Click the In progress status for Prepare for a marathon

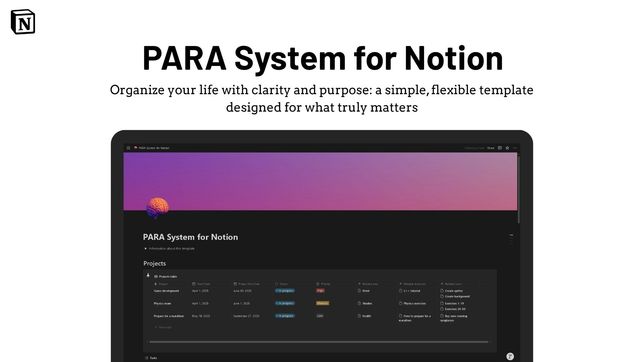pyautogui.click(x=285, y=316)
